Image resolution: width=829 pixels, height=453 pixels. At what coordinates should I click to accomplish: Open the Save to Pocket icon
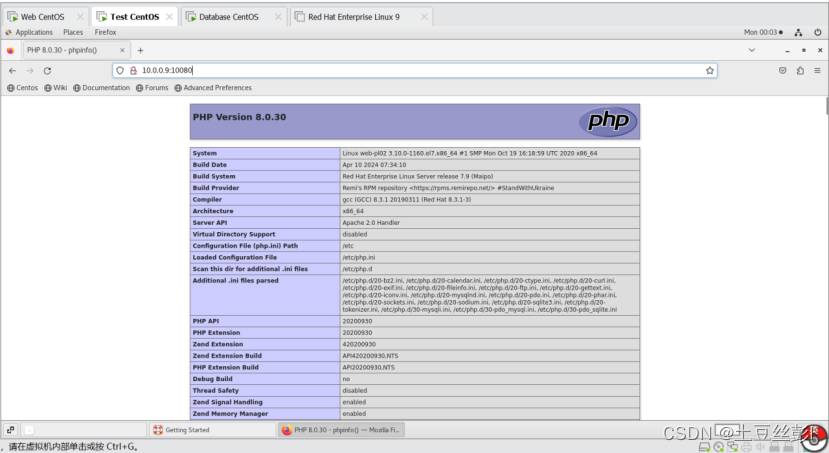[x=782, y=70]
